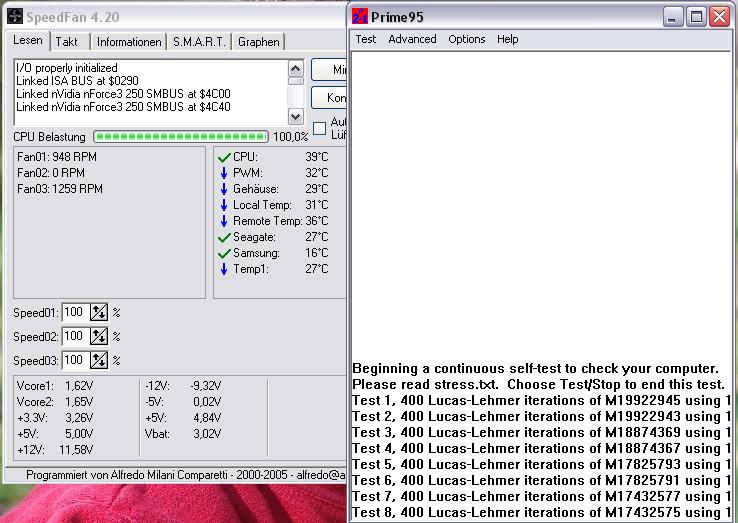Click the green checkmark next to Samsung

coord(224,253)
